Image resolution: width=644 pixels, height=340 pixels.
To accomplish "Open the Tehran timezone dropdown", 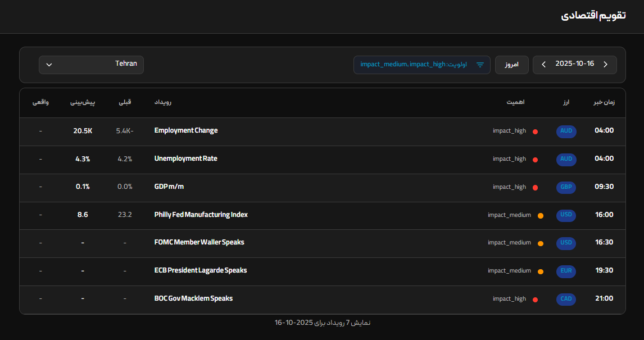I will 91,65.
